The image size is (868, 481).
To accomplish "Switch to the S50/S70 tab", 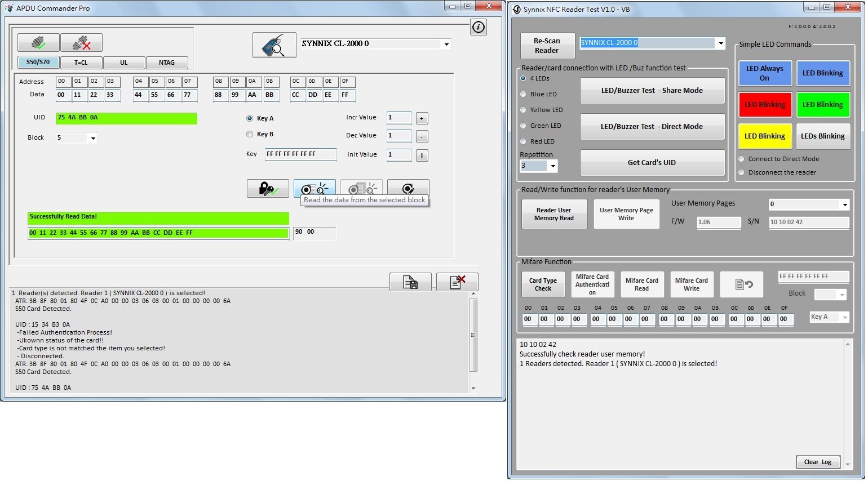I will coord(38,63).
